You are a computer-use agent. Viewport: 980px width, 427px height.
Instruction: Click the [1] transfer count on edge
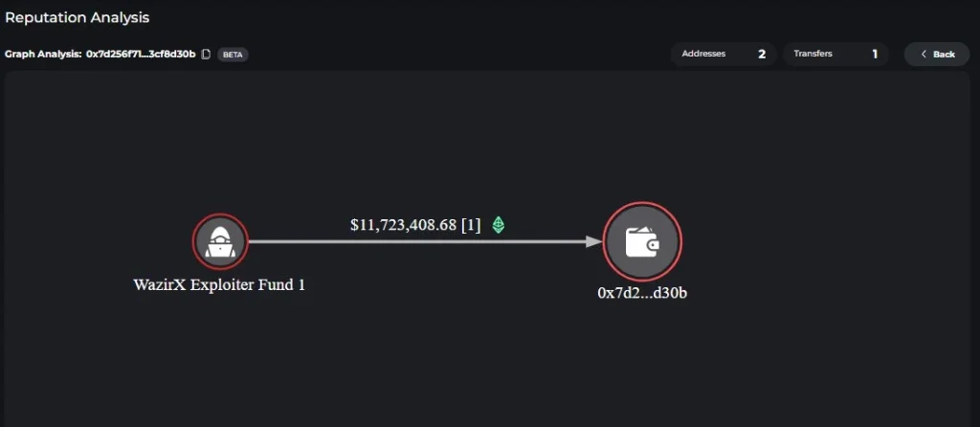coord(471,225)
